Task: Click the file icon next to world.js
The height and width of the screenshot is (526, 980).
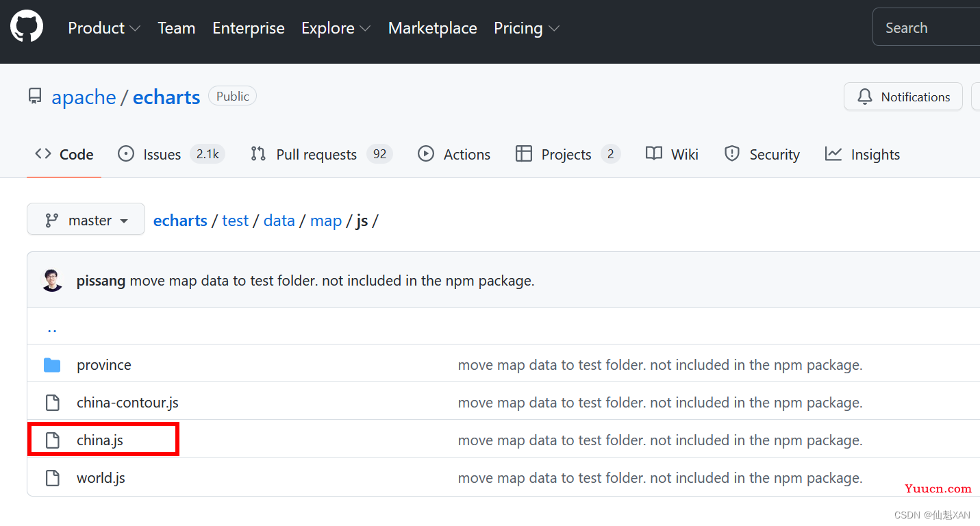Action: (52, 478)
